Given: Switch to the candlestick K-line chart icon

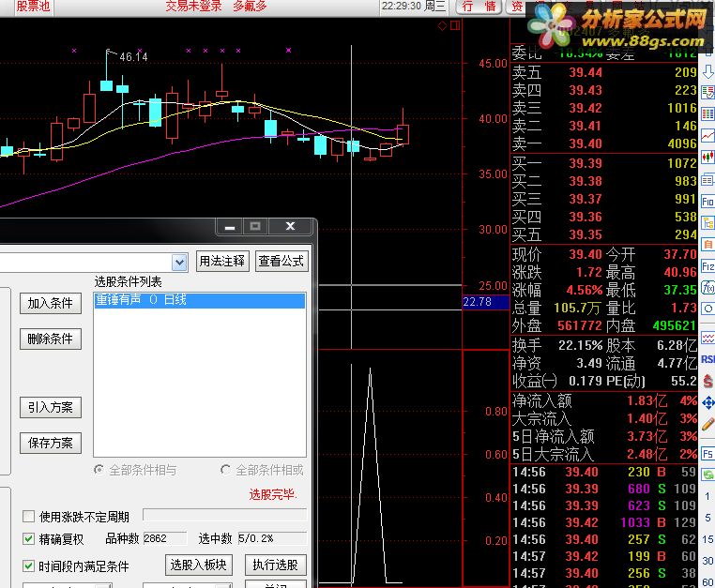Looking at the screenshot, I should pos(707,158).
